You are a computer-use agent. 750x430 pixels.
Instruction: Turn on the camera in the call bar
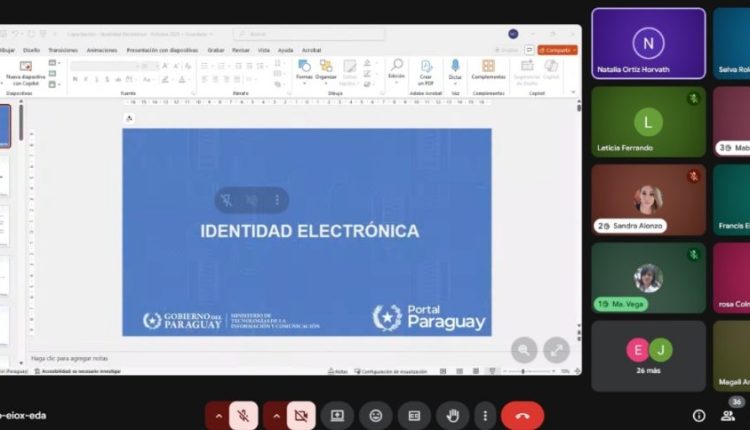click(300, 415)
